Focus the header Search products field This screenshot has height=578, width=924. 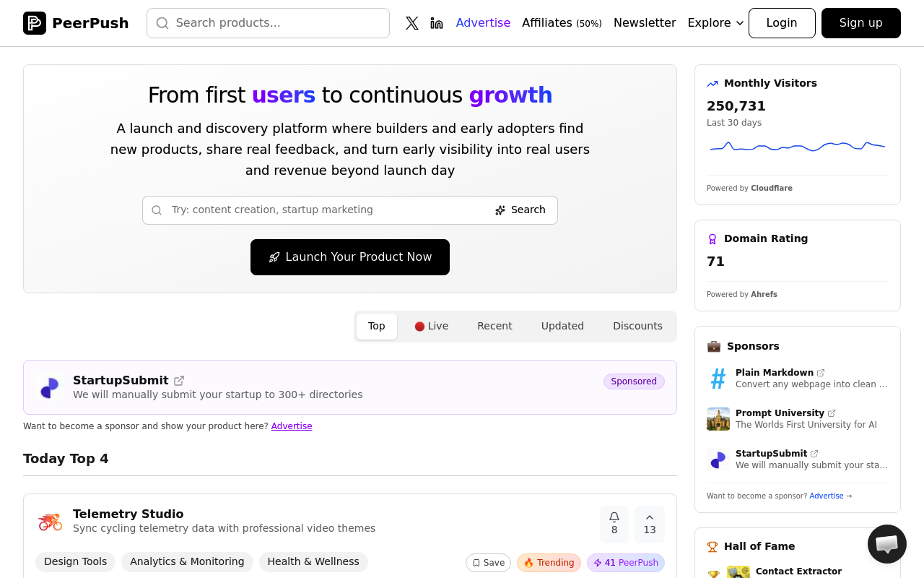(268, 23)
